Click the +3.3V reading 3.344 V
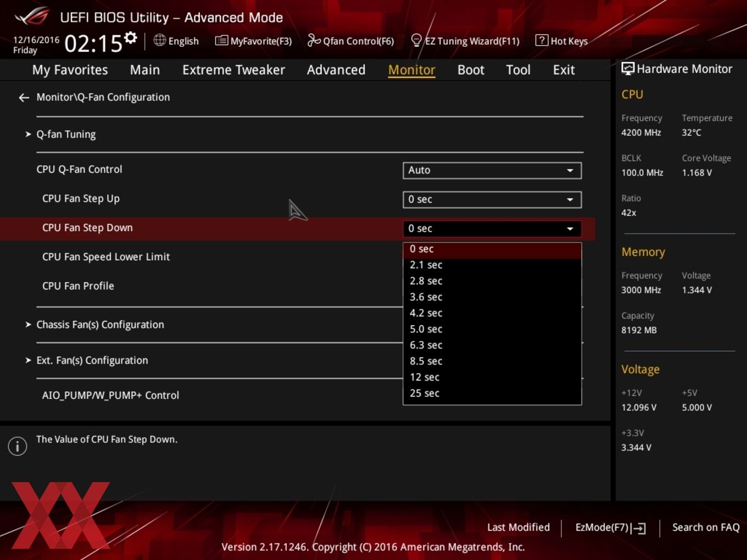 (636, 447)
